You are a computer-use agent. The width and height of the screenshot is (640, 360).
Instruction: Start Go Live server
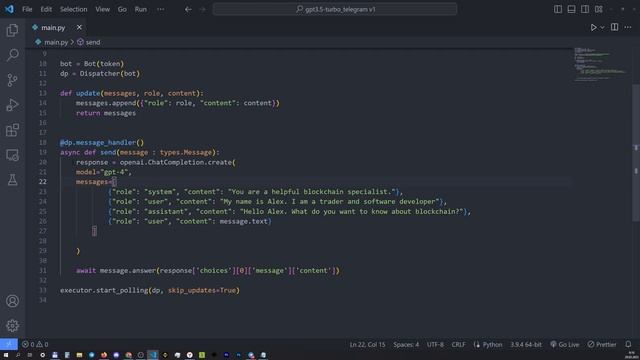564,344
